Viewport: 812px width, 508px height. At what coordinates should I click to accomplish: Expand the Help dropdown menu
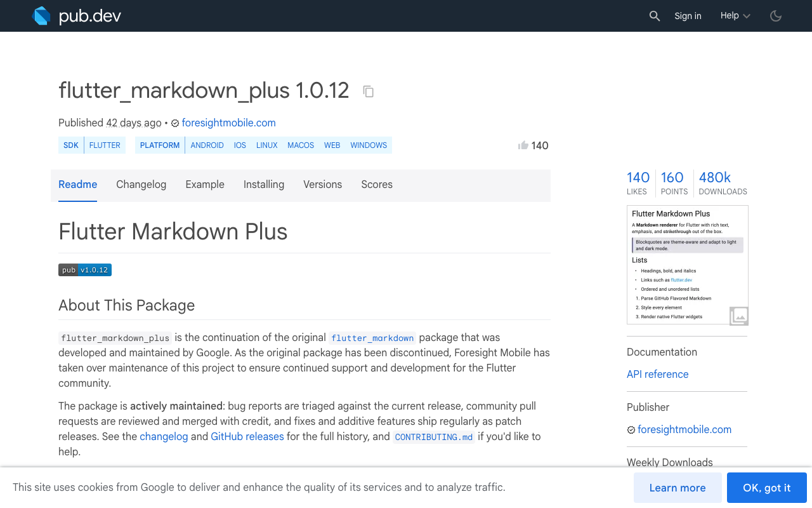[x=735, y=16]
